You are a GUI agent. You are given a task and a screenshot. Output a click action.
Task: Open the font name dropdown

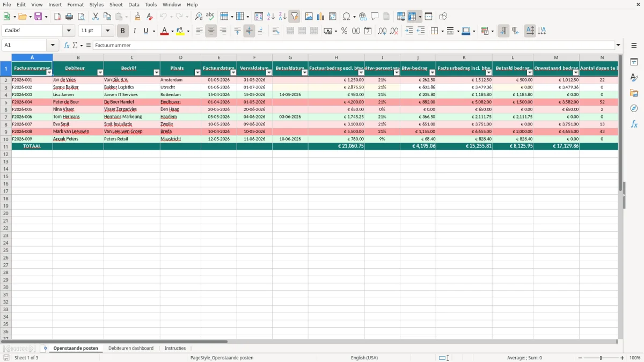[x=69, y=31]
